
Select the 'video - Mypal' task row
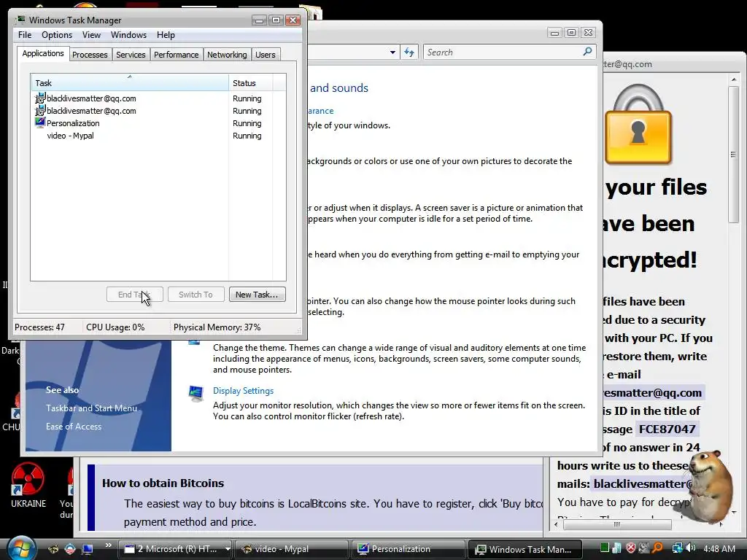click(x=158, y=136)
